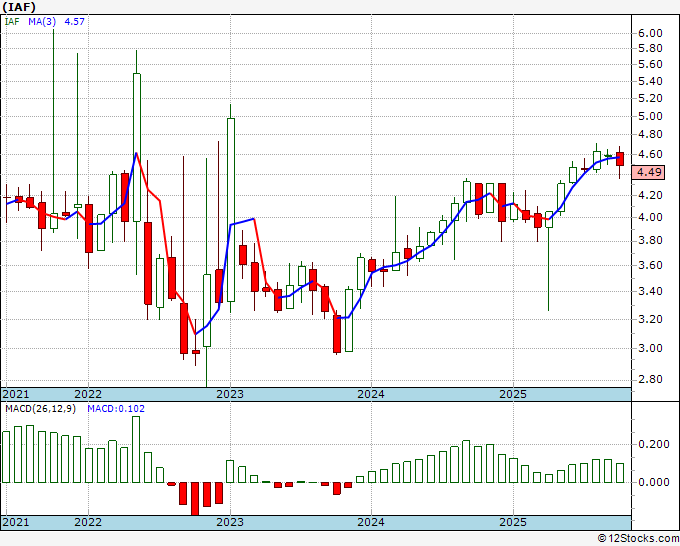Click 2023 on the MACD timeline
The height and width of the screenshot is (546, 680).
pyautogui.click(x=230, y=522)
